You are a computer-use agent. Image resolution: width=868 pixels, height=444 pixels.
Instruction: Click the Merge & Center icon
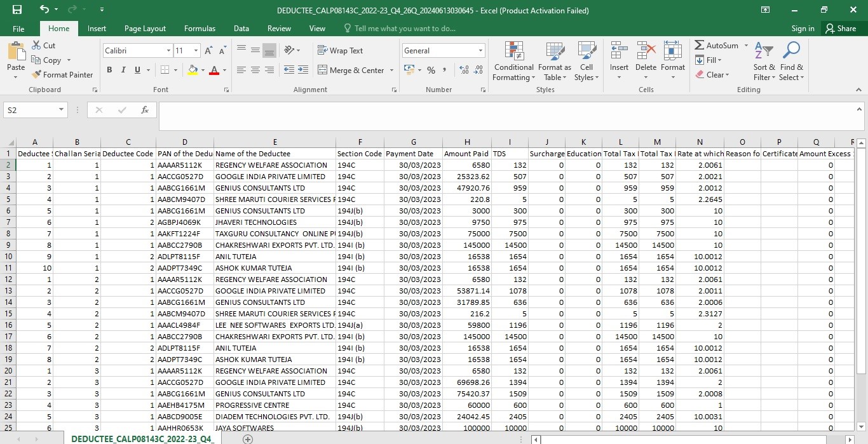pyautogui.click(x=322, y=70)
